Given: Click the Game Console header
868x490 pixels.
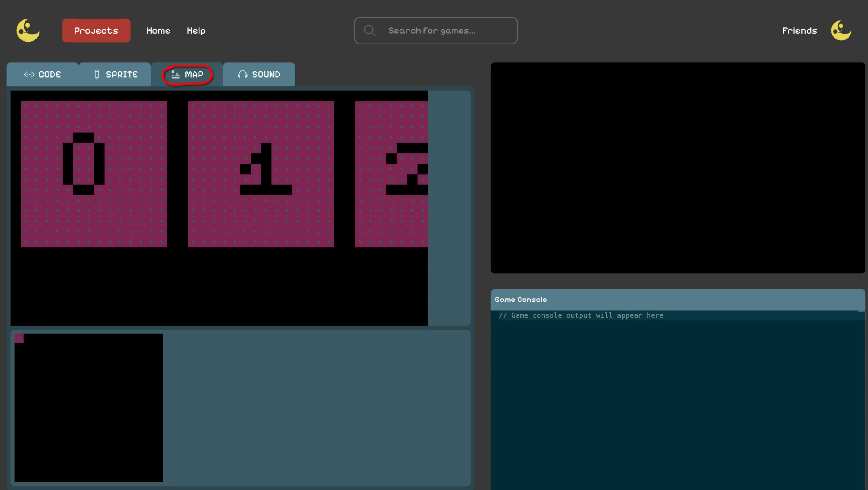Looking at the screenshot, I should [678, 300].
